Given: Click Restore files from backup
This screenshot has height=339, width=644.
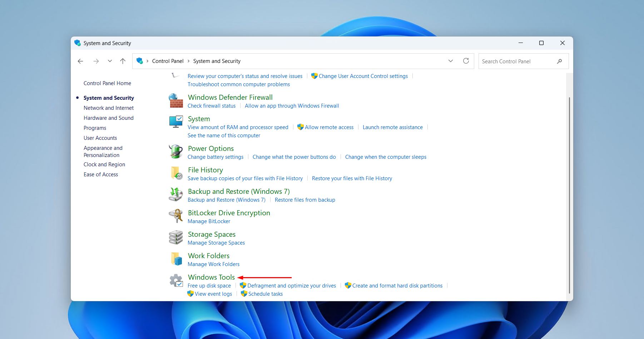Looking at the screenshot, I should tap(305, 200).
